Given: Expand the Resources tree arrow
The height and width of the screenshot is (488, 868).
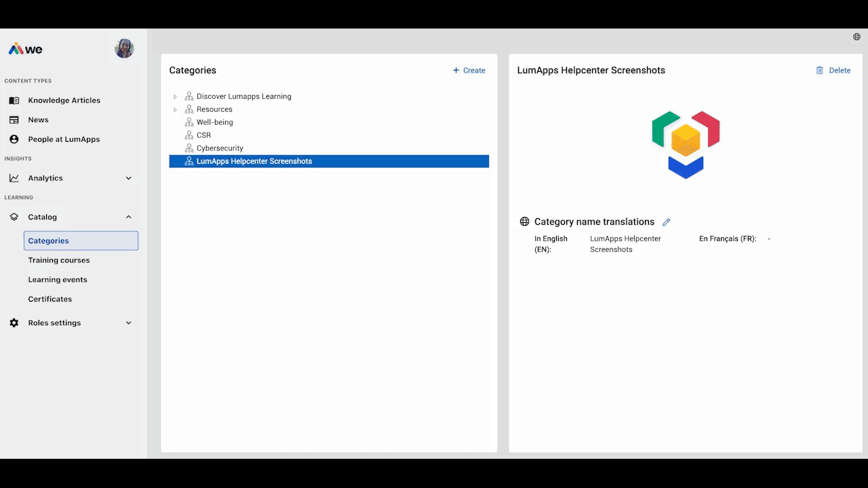Looking at the screenshot, I should pyautogui.click(x=175, y=110).
